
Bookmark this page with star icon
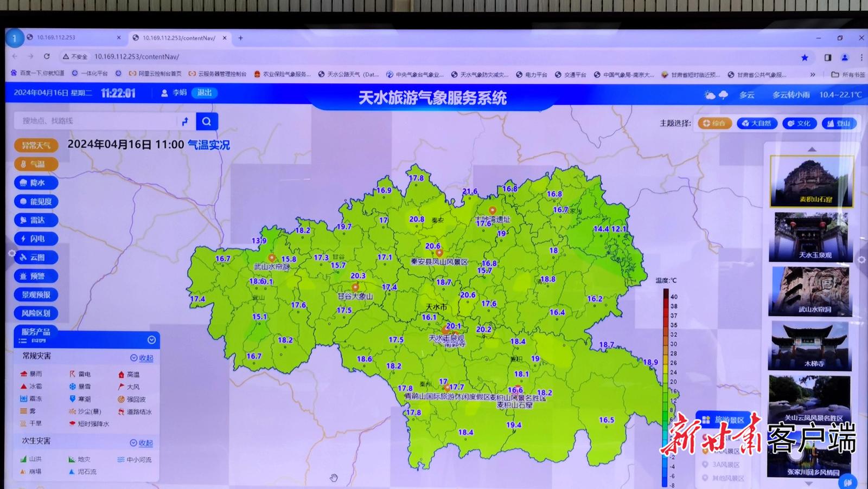[x=805, y=57]
